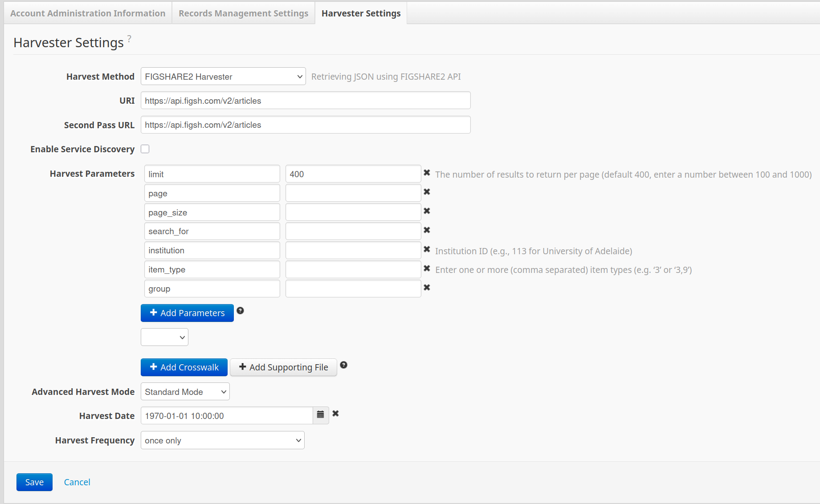Focus the item_type value field

coord(353,270)
